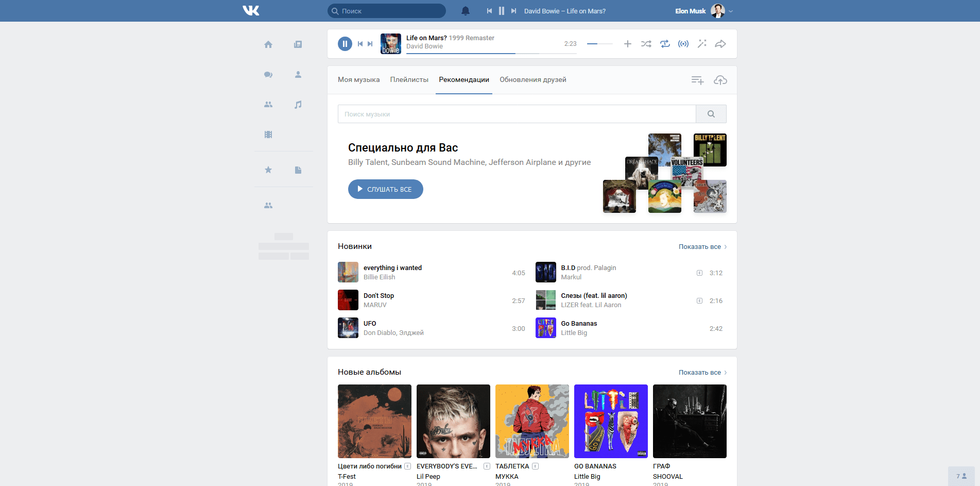Image resolution: width=980 pixels, height=486 pixels.
Task: Open the Цвети либо погибни album
Action: click(x=374, y=421)
